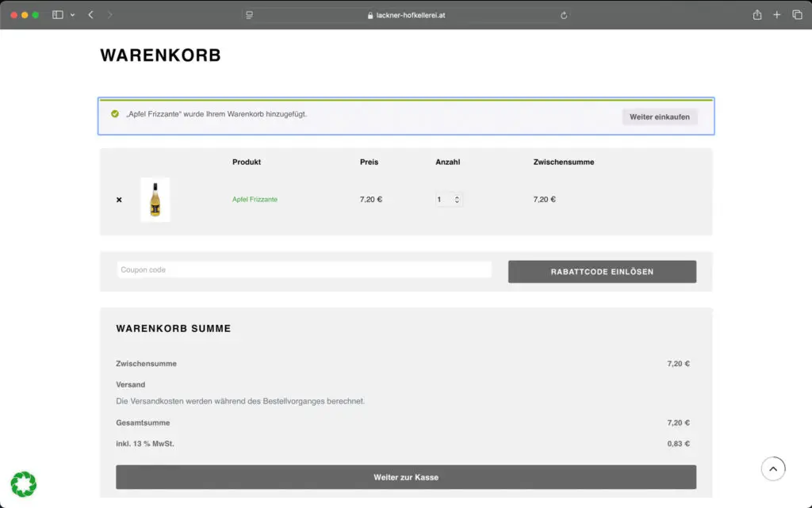Show tab overview via the tabs icon
812x508 pixels.
[x=795, y=14]
